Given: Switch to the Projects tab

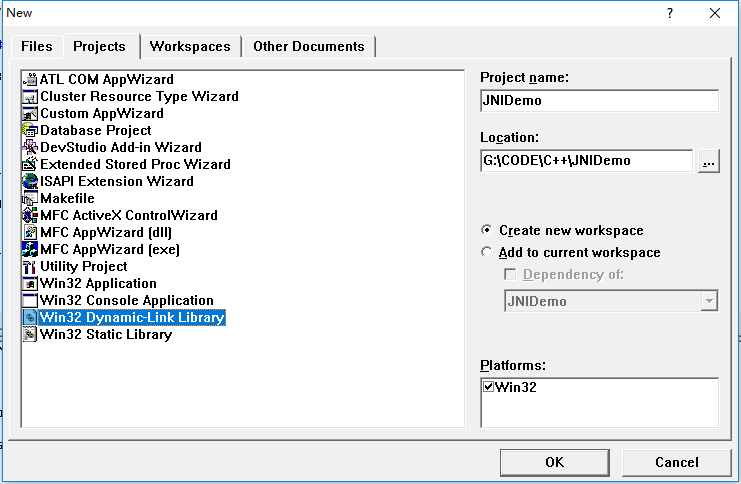Looking at the screenshot, I should (x=100, y=46).
